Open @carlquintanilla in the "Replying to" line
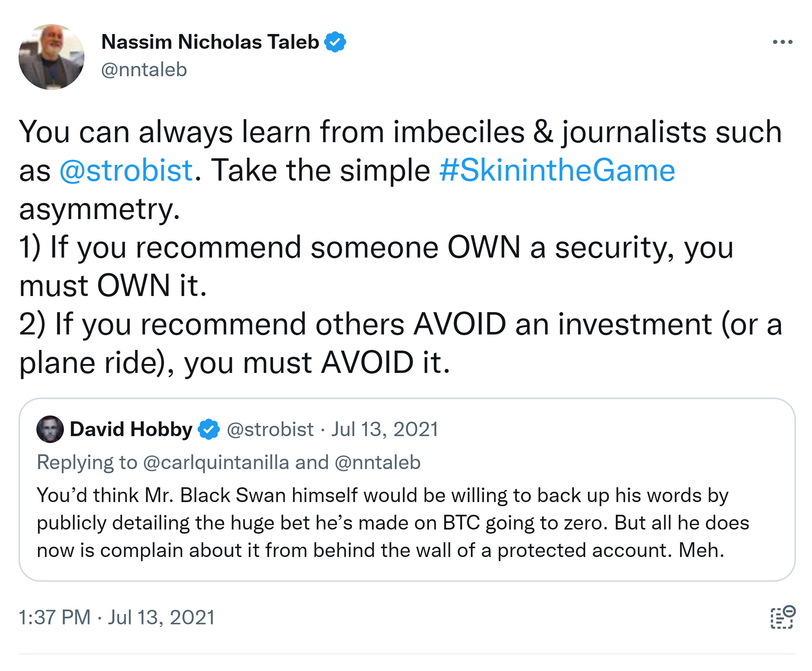This screenshot has width=812, height=671. (x=216, y=462)
